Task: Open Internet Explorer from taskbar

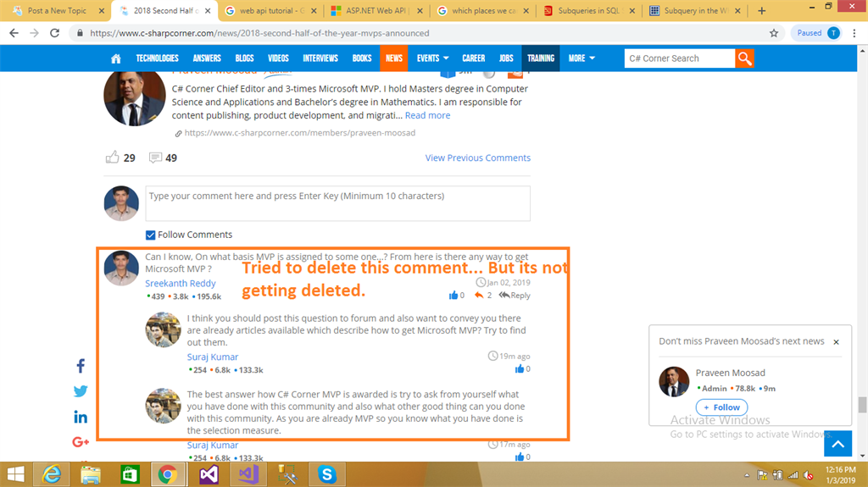Action: click(x=52, y=474)
